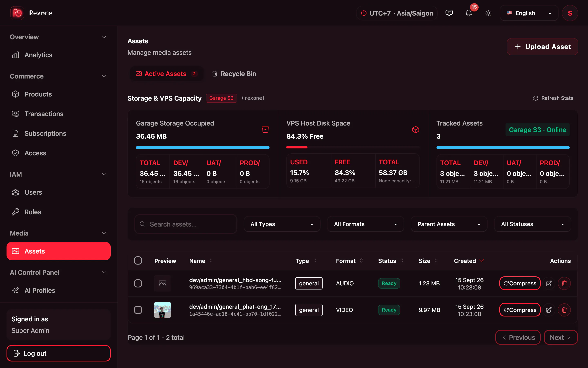Open Roles in the sidebar
Screen dimensions: 588x368
coord(59,212)
